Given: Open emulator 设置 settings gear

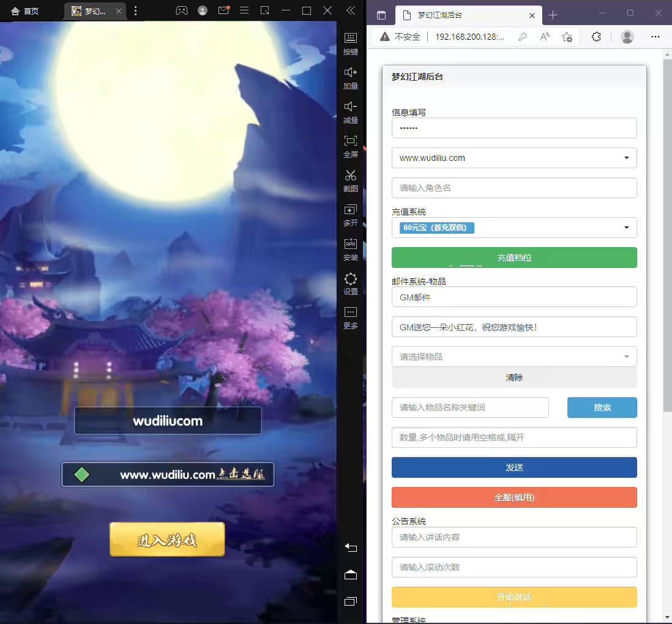Looking at the screenshot, I should pyautogui.click(x=351, y=283).
